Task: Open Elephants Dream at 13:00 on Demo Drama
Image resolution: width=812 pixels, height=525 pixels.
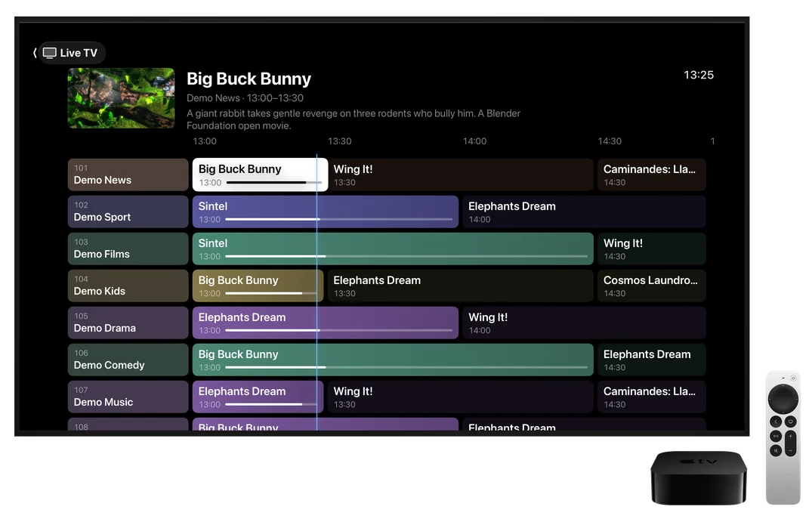Action: point(326,323)
